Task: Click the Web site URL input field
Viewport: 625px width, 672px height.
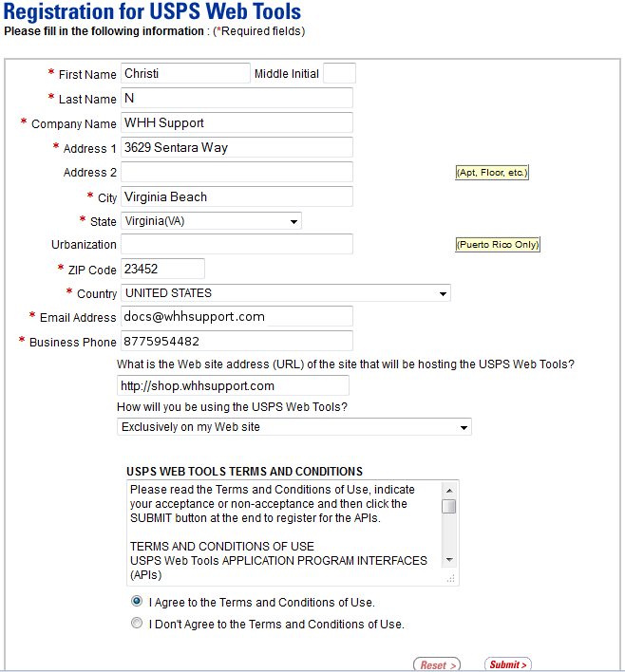Action: tap(233, 386)
